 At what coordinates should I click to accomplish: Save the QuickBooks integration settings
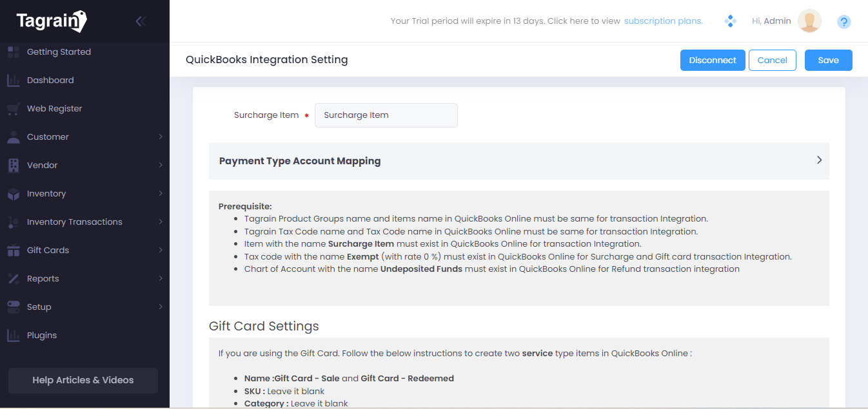pyautogui.click(x=828, y=60)
